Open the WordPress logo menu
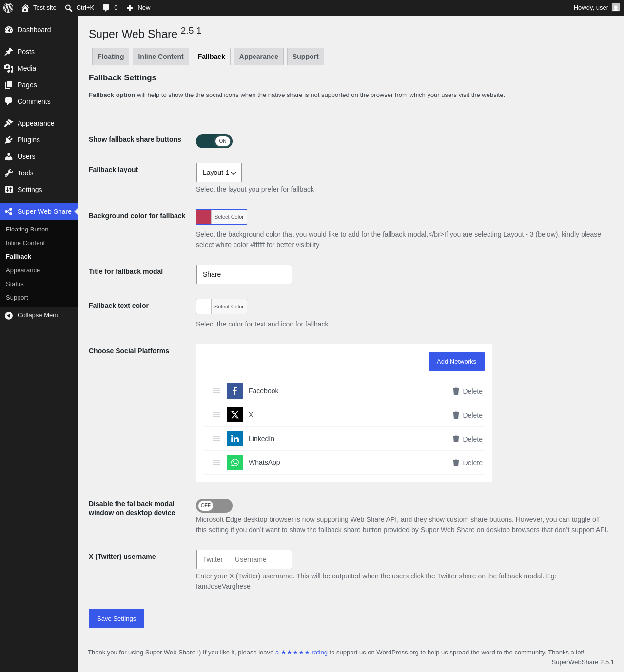The image size is (624, 672). (x=8, y=8)
